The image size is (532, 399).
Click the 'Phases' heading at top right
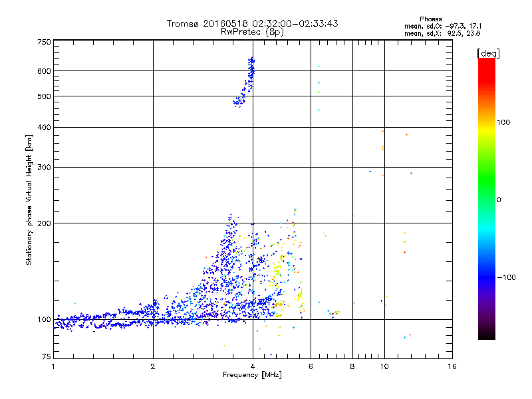point(430,19)
